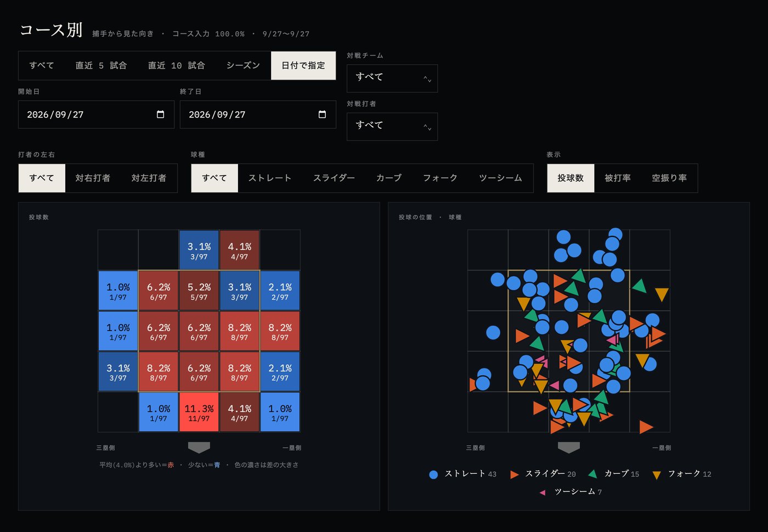Click the カーブ green triangle legend icon
Viewport: 768px width, 532px height.
[x=592, y=474]
